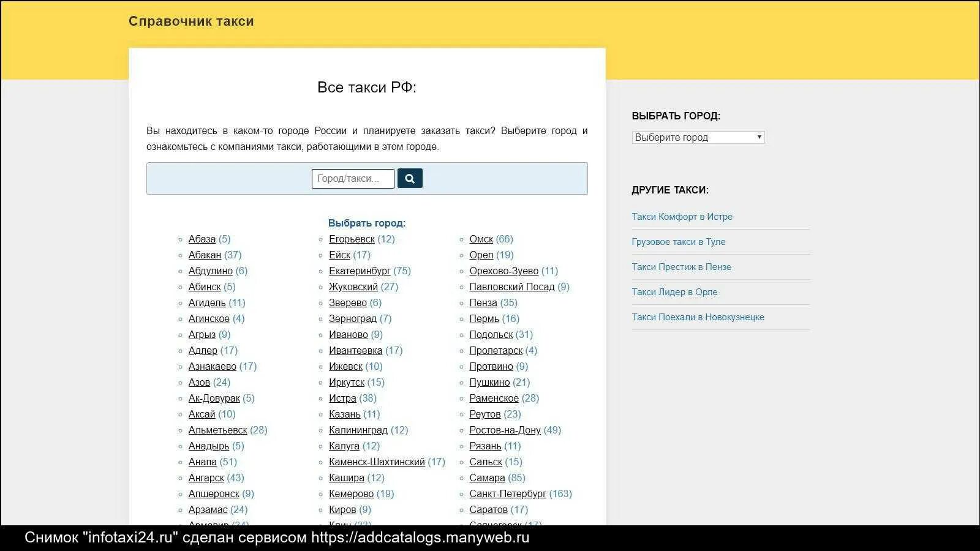The image size is (980, 551).
Task: Select city Иркутск
Action: tap(347, 383)
